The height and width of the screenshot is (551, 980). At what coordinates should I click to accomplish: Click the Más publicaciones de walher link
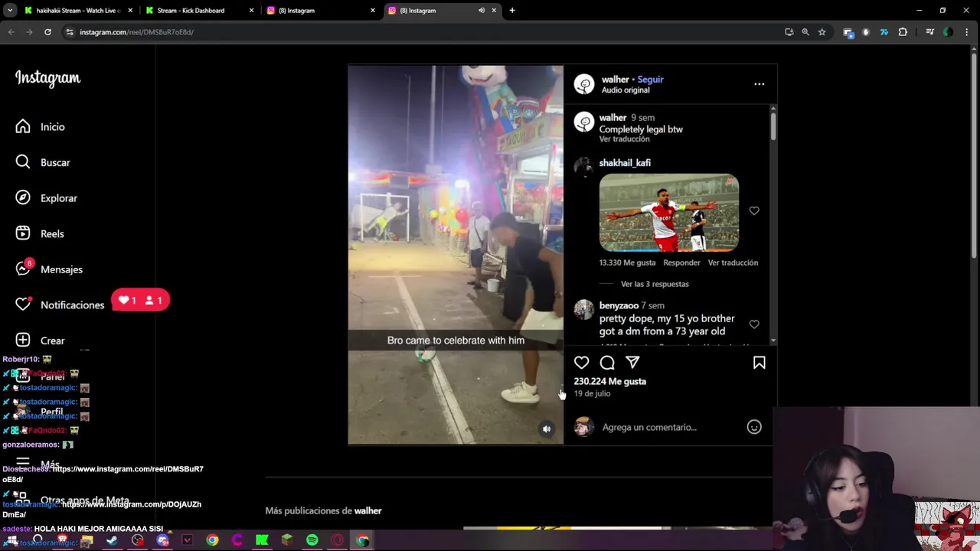point(323,510)
